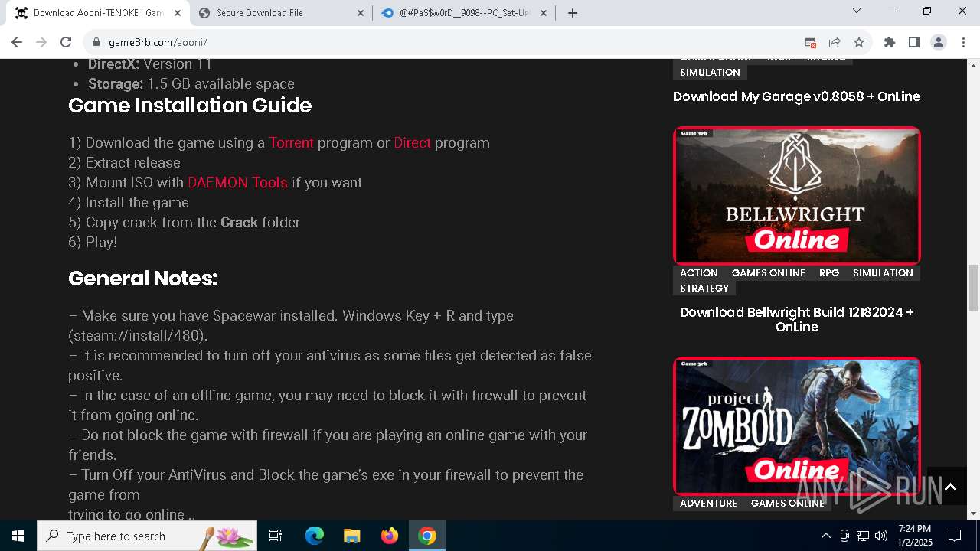Open Chrome taskbar icon
Image resolution: width=980 pixels, height=551 pixels.
point(427,536)
